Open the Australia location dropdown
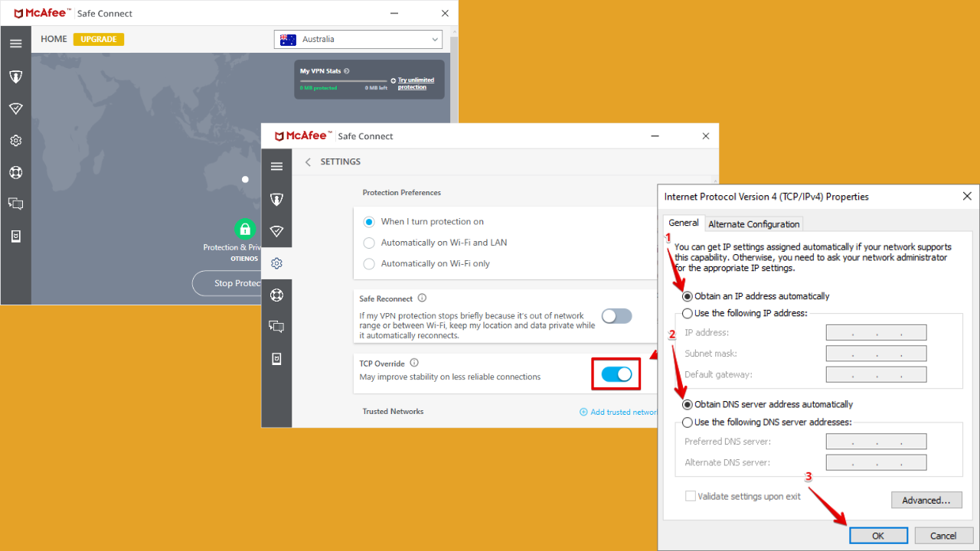Screen dimensions: 980x551 [x=358, y=39]
